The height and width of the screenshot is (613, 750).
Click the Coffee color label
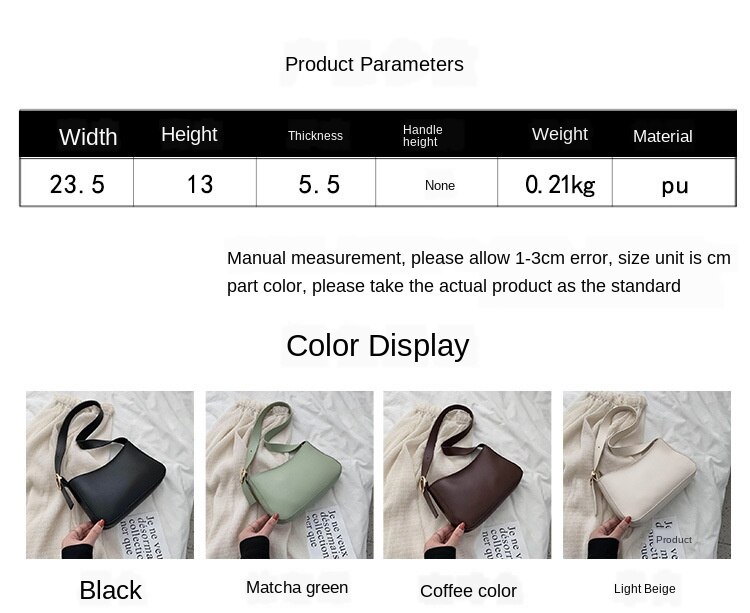point(468,591)
